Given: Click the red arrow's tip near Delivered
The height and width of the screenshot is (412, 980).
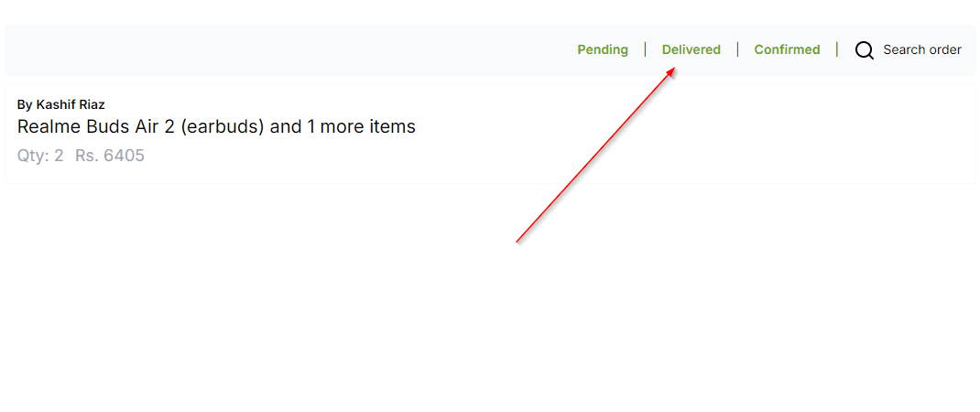Looking at the screenshot, I should (674, 70).
